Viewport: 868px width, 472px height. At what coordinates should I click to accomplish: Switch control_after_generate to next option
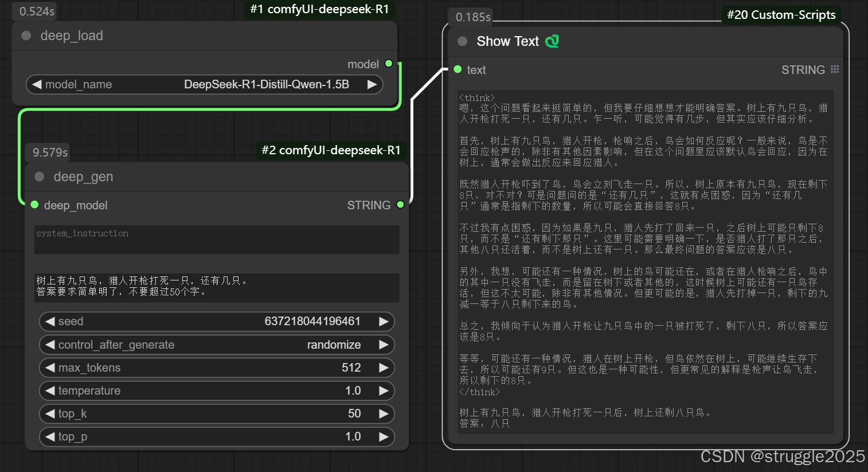pyautogui.click(x=384, y=345)
